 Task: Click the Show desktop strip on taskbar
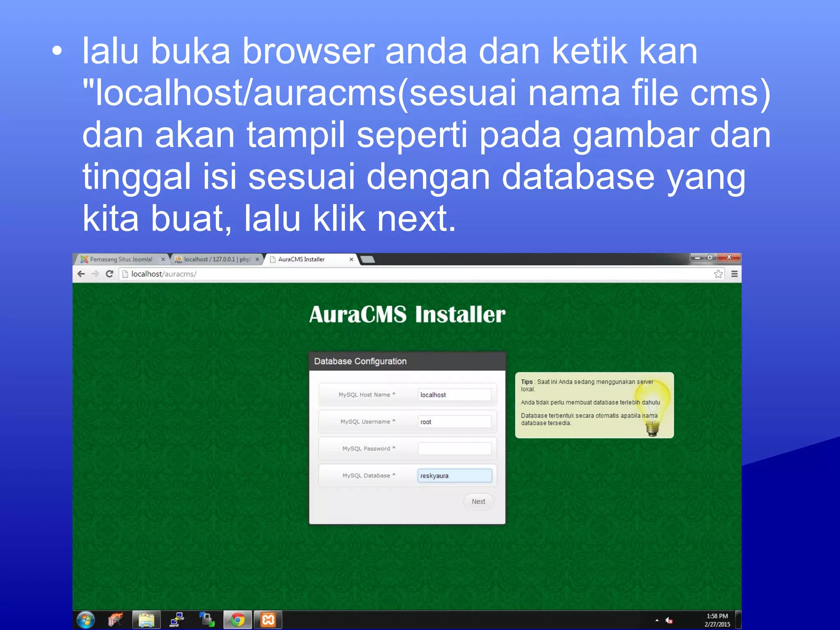pos(738,620)
